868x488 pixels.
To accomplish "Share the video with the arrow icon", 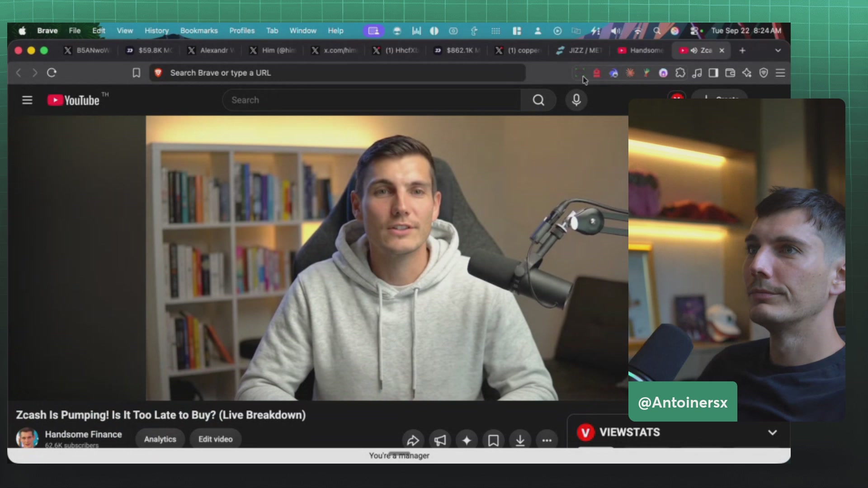I will pyautogui.click(x=413, y=440).
